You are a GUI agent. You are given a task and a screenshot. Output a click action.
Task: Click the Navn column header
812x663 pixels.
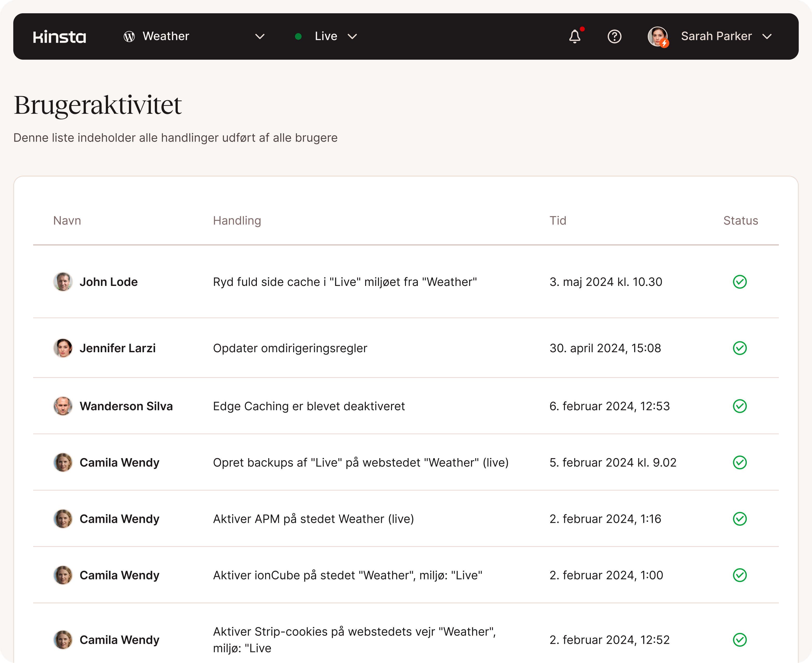point(67,220)
